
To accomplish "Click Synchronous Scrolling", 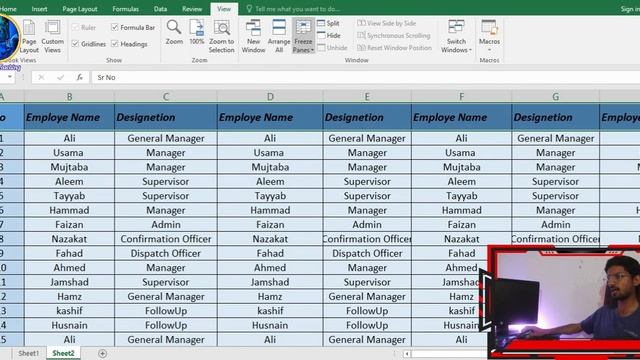I will point(394,36).
